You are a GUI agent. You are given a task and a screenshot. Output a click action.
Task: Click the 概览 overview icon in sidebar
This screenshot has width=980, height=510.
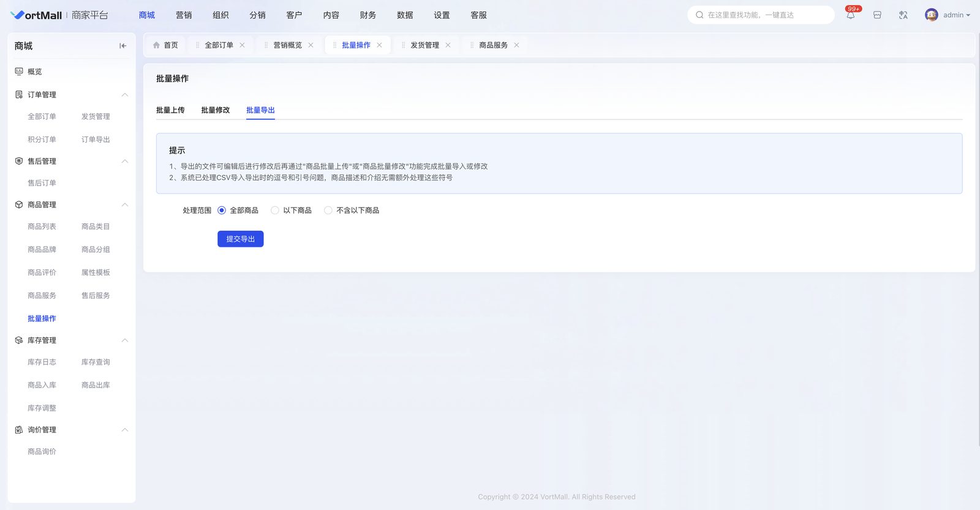pyautogui.click(x=19, y=72)
